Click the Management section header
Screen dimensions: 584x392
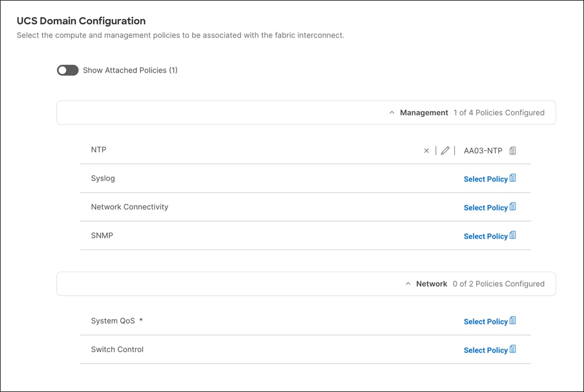tap(424, 112)
